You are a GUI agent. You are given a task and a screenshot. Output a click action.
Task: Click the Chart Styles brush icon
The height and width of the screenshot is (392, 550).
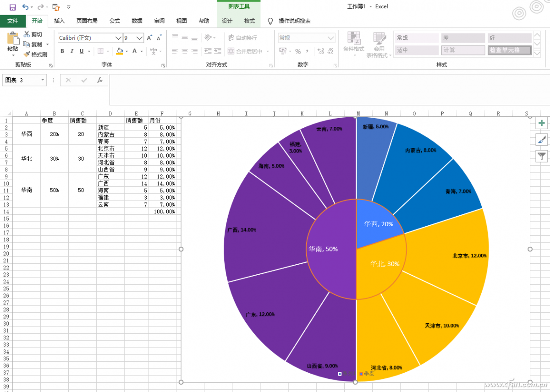click(x=542, y=140)
